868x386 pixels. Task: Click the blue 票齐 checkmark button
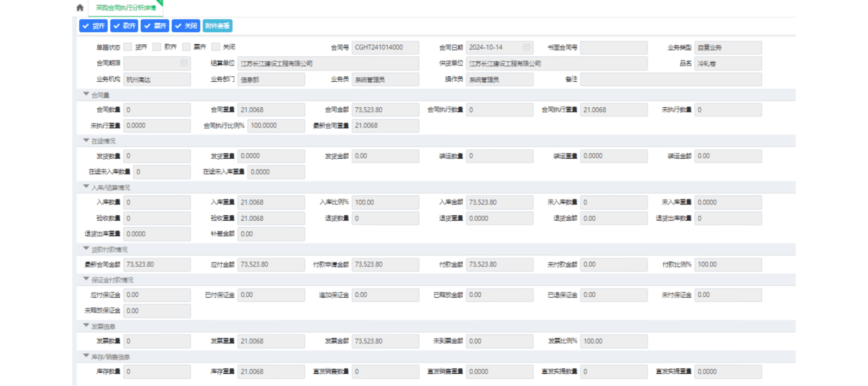pos(155,26)
